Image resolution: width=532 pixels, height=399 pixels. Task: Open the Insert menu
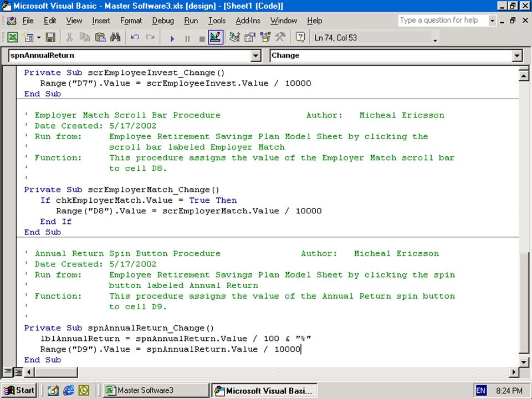click(x=101, y=21)
